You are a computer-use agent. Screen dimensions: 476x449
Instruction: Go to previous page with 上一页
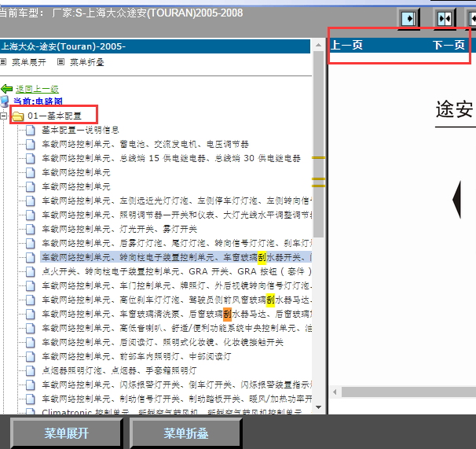point(346,46)
